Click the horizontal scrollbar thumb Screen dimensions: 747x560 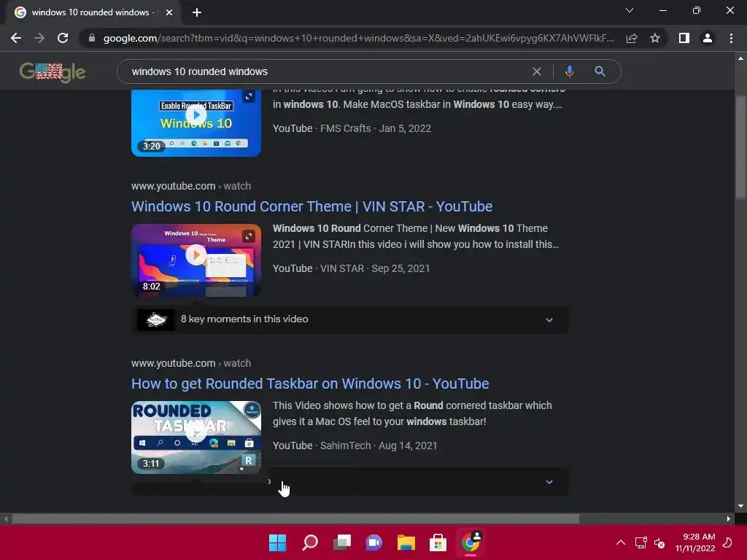[x=295, y=518]
